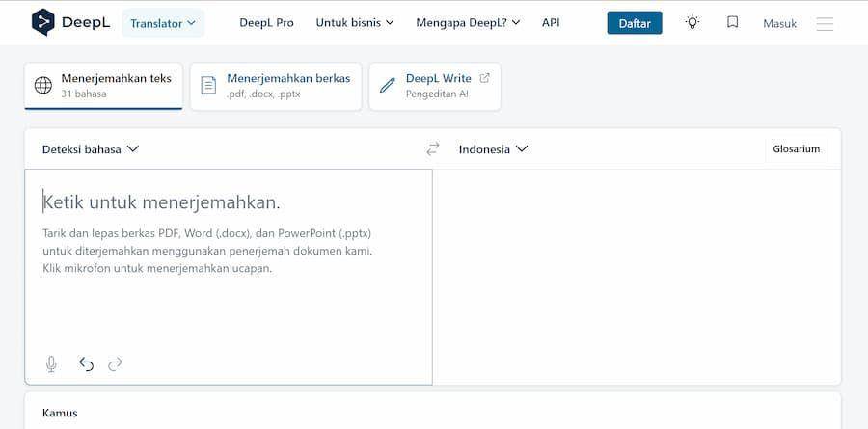
Task: Open the saved translations bookmark icon
Action: pos(732,22)
